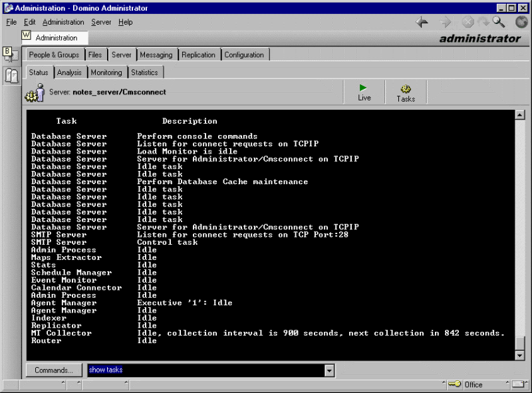532x393 pixels.
Task: Open the Configuration tab
Action: [x=244, y=55]
